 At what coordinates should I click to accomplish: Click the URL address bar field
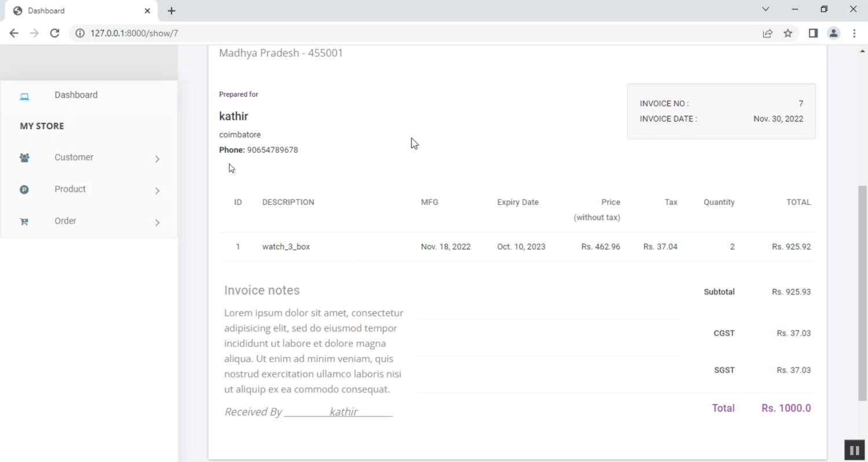(x=405, y=34)
